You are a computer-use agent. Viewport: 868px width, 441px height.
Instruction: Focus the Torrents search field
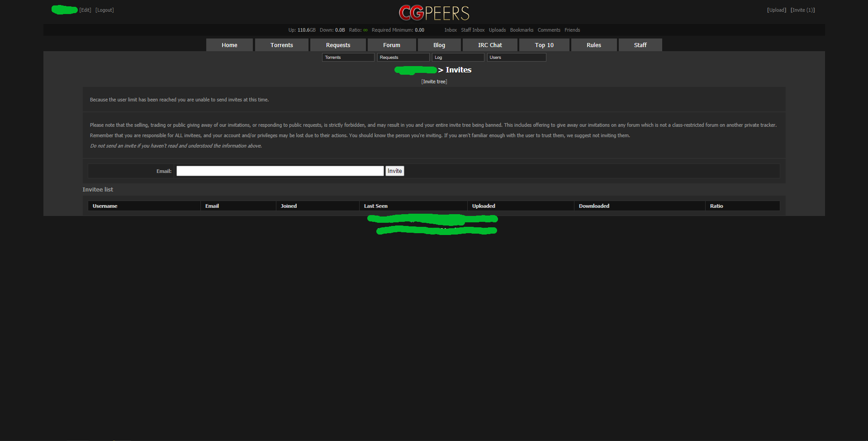click(348, 58)
